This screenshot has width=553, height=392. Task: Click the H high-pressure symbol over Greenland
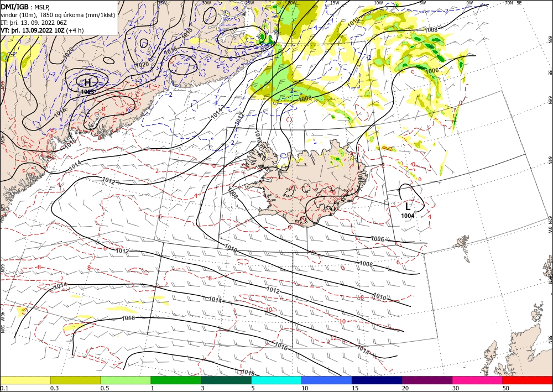click(x=87, y=83)
